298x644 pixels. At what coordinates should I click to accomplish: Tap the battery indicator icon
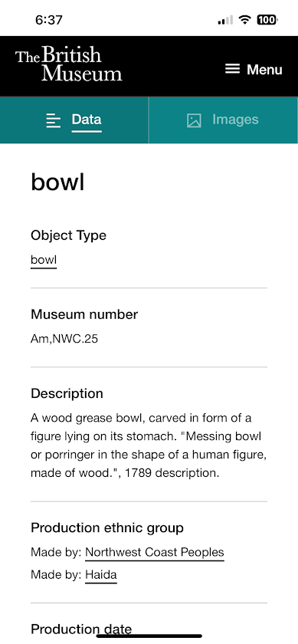267,19
